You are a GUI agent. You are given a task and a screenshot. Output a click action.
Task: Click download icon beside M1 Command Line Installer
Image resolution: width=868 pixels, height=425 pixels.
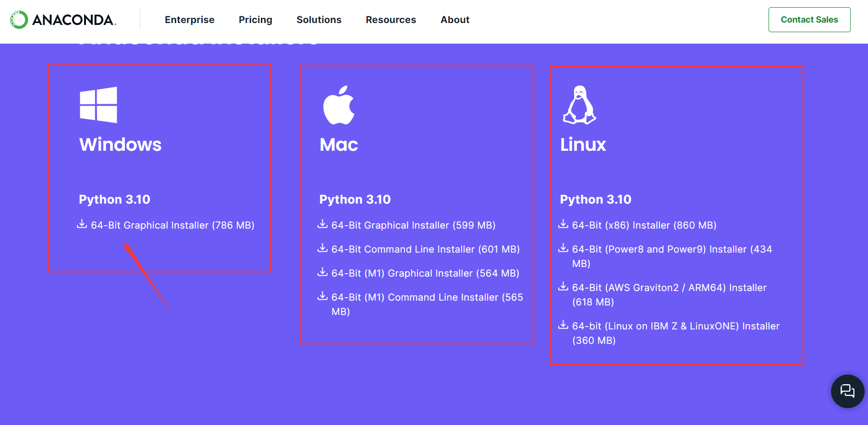coord(323,296)
